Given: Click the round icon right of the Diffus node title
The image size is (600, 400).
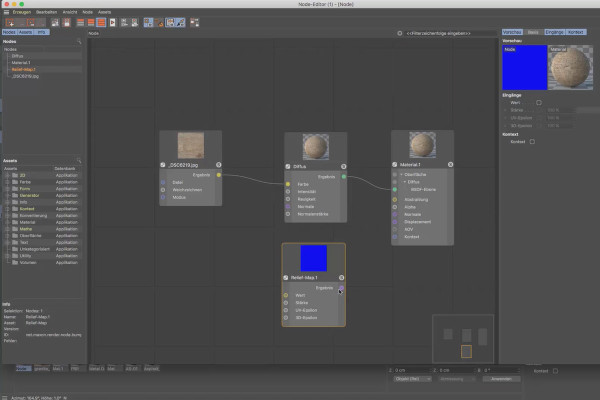Looking at the screenshot, I should click(344, 167).
